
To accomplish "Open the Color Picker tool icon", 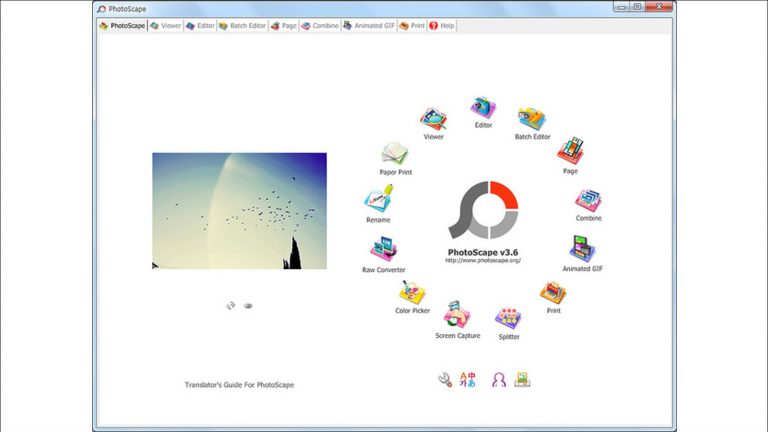I will point(412,292).
